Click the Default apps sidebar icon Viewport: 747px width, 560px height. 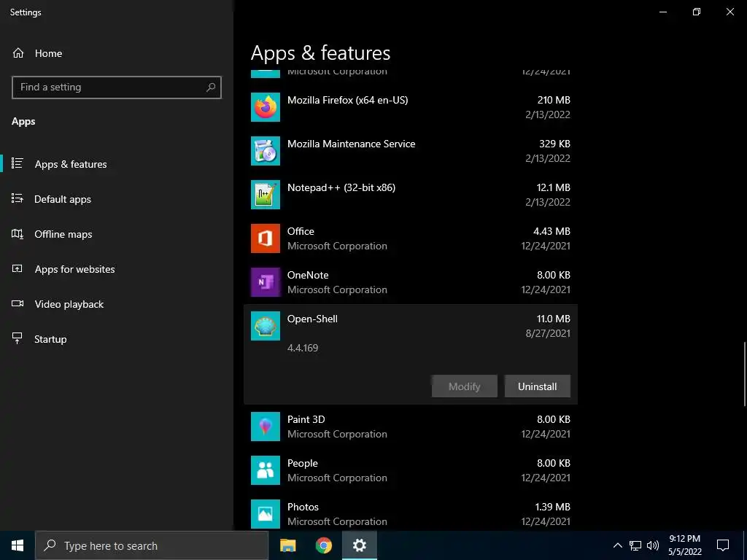tap(18, 198)
